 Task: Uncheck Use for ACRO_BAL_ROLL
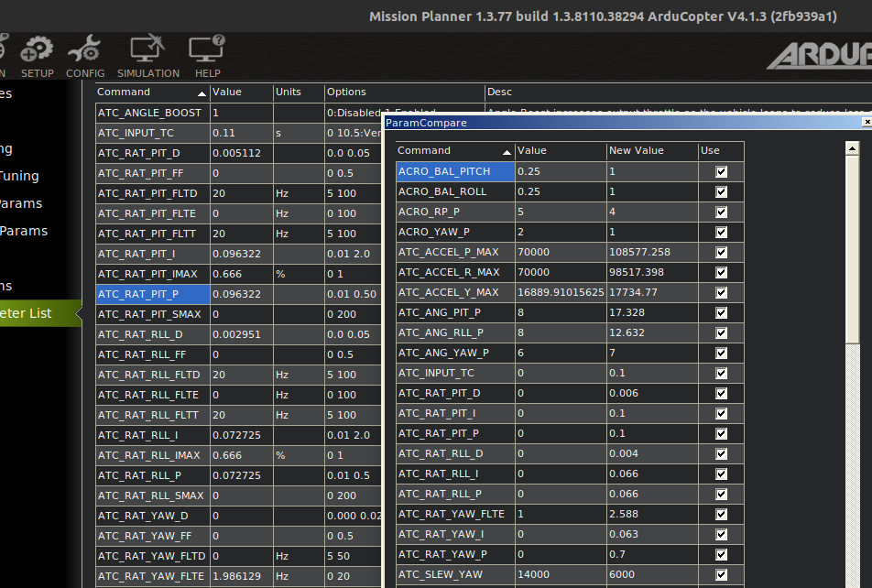[721, 192]
